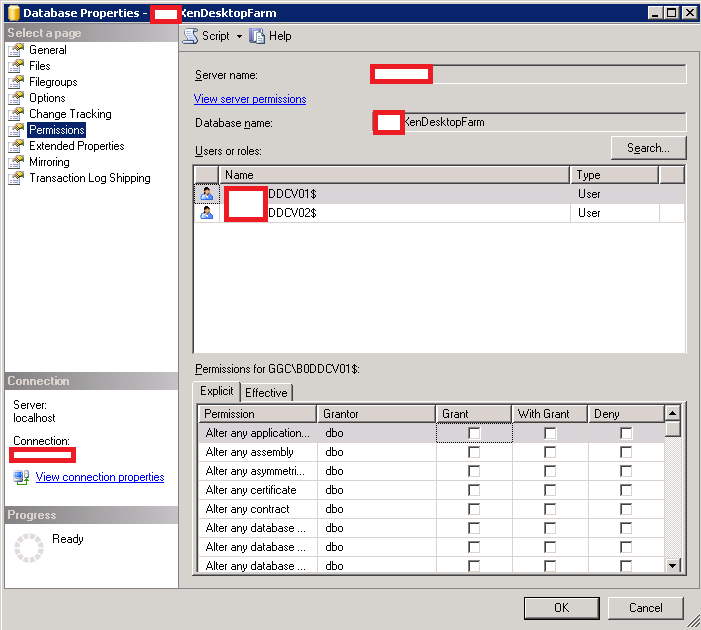Select the Explicit tab

pyautogui.click(x=216, y=392)
